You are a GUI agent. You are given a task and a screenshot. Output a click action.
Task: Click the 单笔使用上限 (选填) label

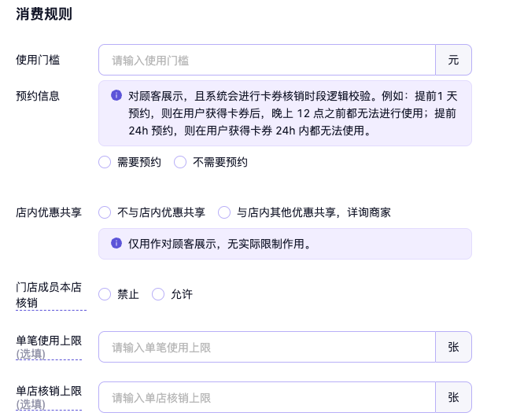pos(49,347)
